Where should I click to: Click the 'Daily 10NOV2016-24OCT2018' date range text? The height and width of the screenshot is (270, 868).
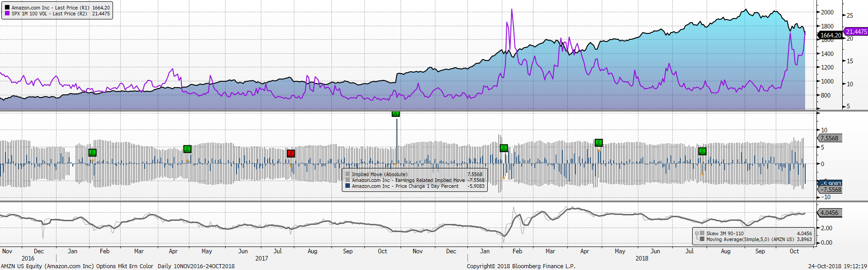[x=196, y=266]
